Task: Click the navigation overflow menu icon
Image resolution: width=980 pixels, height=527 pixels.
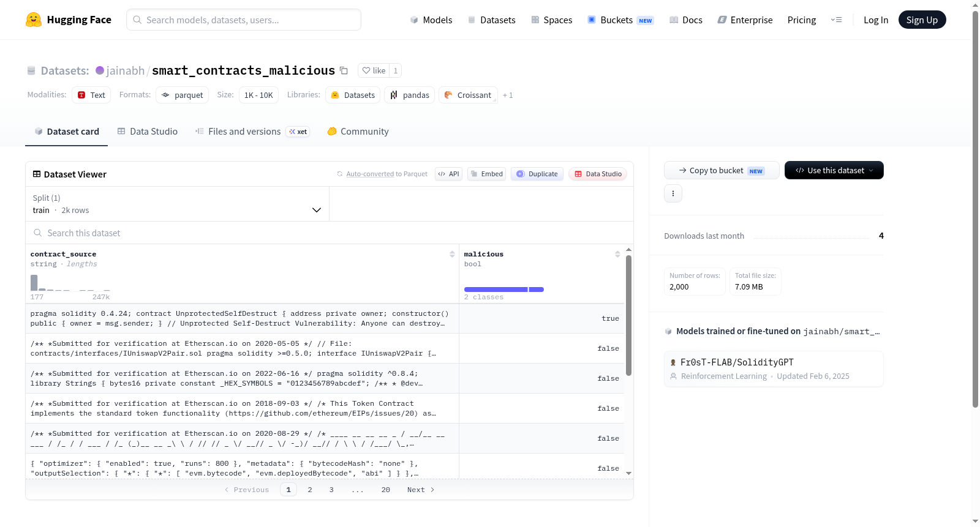Action: click(836, 20)
